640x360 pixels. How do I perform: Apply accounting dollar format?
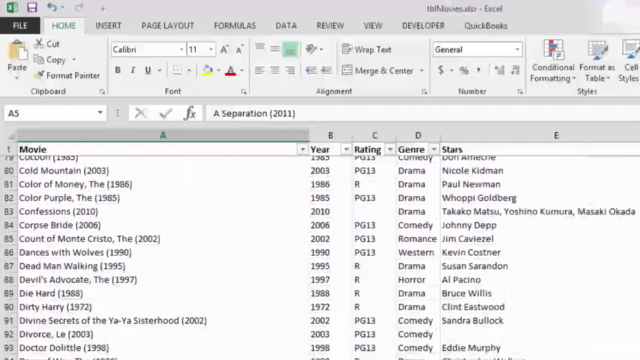pyautogui.click(x=441, y=70)
